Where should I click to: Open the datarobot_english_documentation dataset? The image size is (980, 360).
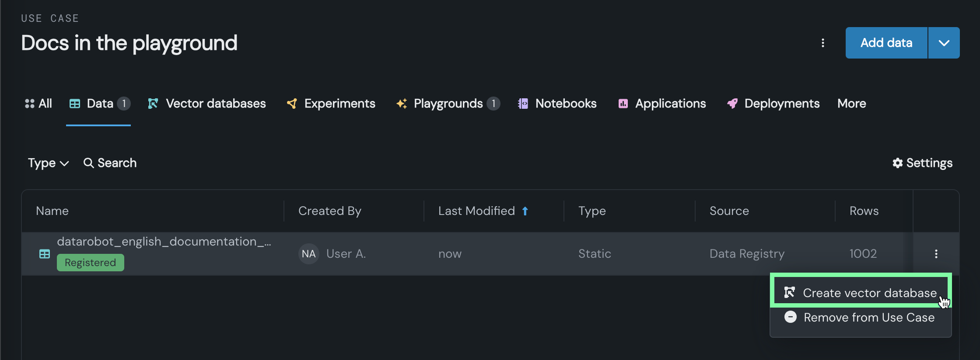coord(164,242)
